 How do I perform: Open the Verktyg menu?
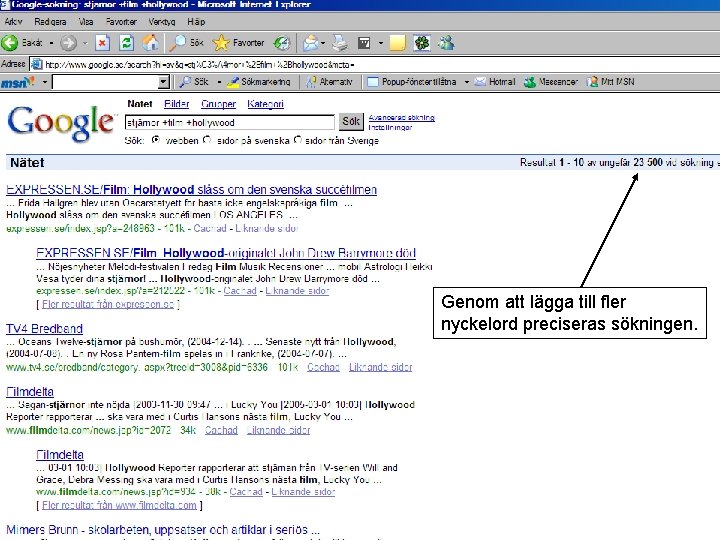click(162, 22)
